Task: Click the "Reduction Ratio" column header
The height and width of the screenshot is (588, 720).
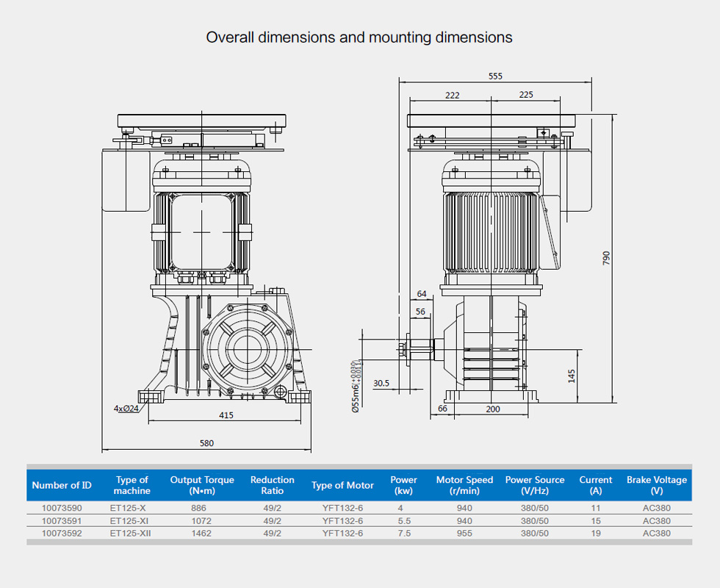Action: pyautogui.click(x=272, y=485)
